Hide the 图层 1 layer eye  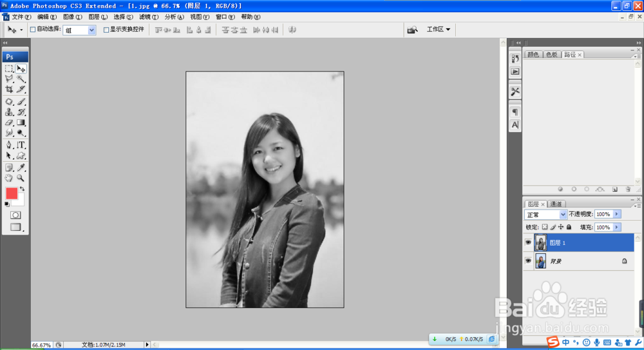click(x=528, y=242)
